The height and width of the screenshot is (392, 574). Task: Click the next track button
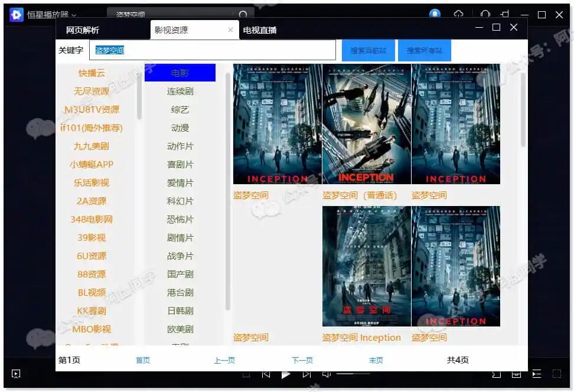click(x=306, y=374)
